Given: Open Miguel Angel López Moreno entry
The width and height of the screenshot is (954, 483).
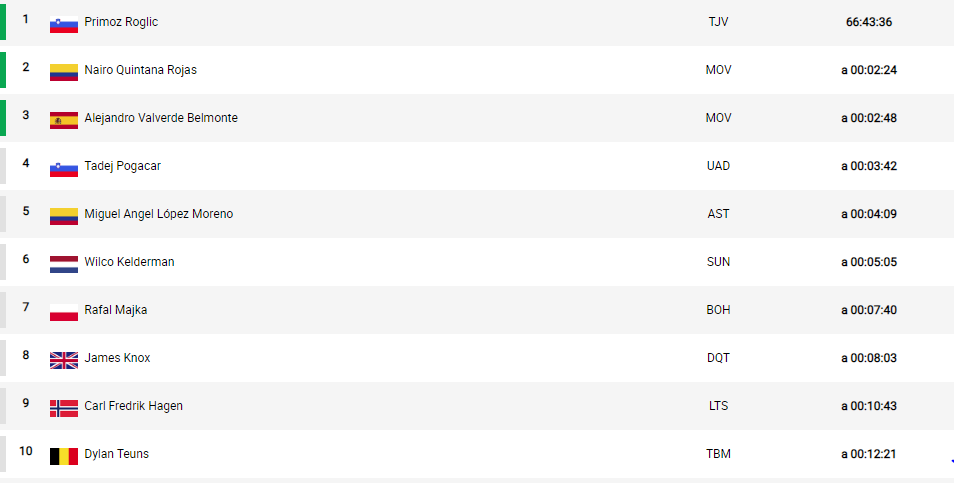Looking at the screenshot, I should pos(159,214).
